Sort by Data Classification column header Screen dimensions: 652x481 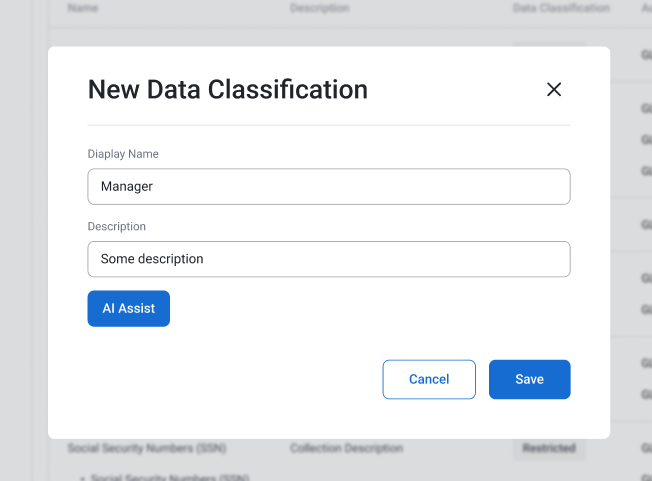pos(560,8)
